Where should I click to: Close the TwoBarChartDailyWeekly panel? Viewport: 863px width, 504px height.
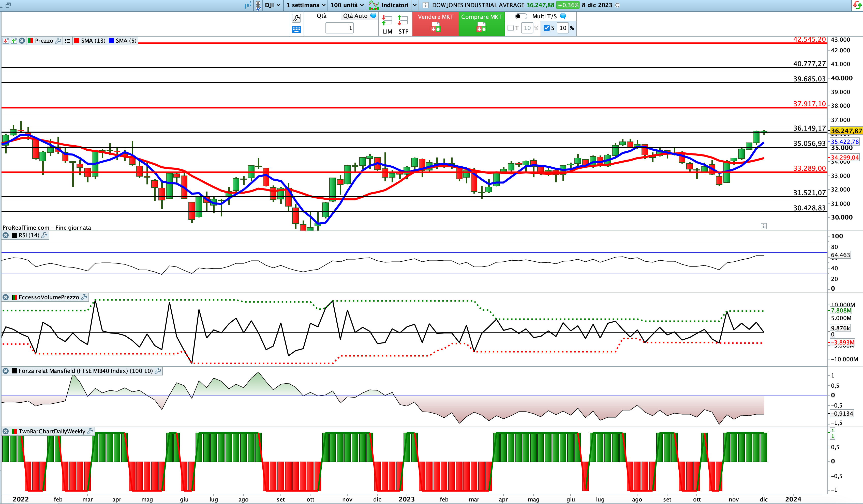(6, 431)
